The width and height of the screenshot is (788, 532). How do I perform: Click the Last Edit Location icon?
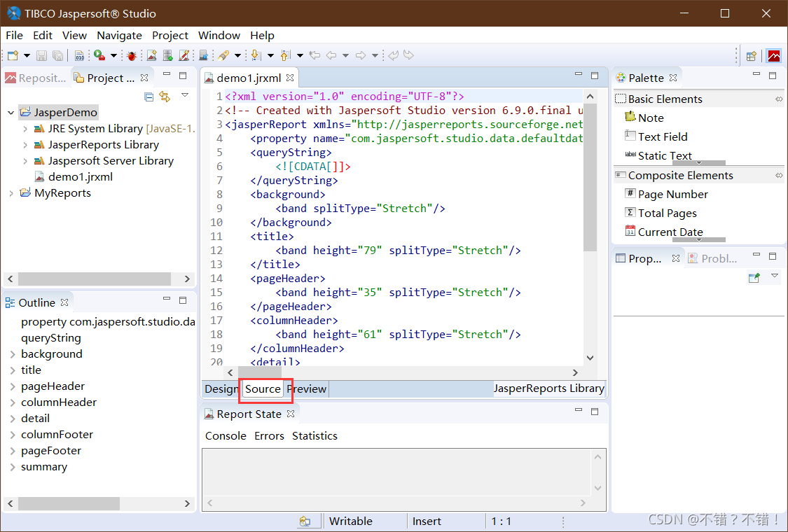click(314, 55)
